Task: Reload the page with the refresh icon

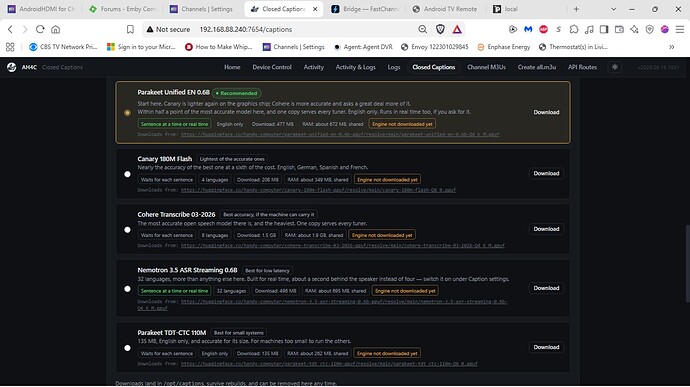Action: coord(40,29)
